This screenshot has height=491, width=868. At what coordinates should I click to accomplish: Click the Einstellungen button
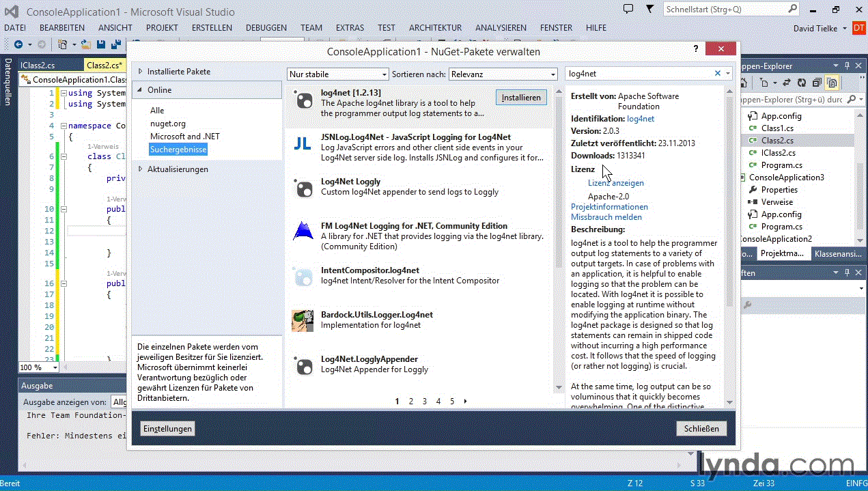coord(167,429)
